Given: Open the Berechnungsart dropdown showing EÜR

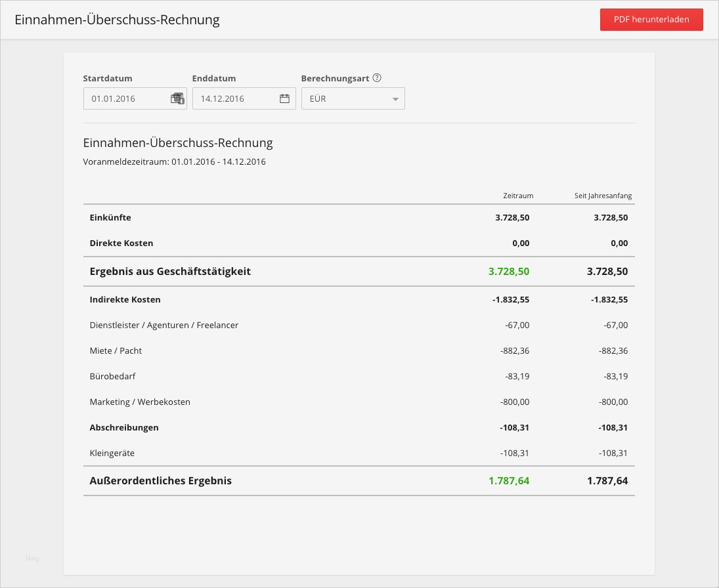Looking at the screenshot, I should point(353,98).
